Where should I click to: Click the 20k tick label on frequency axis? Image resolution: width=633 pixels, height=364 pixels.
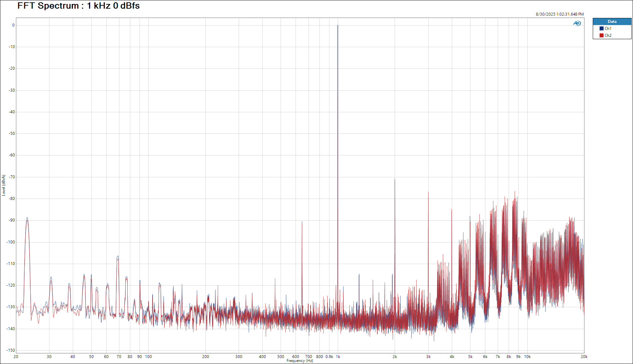(584, 357)
